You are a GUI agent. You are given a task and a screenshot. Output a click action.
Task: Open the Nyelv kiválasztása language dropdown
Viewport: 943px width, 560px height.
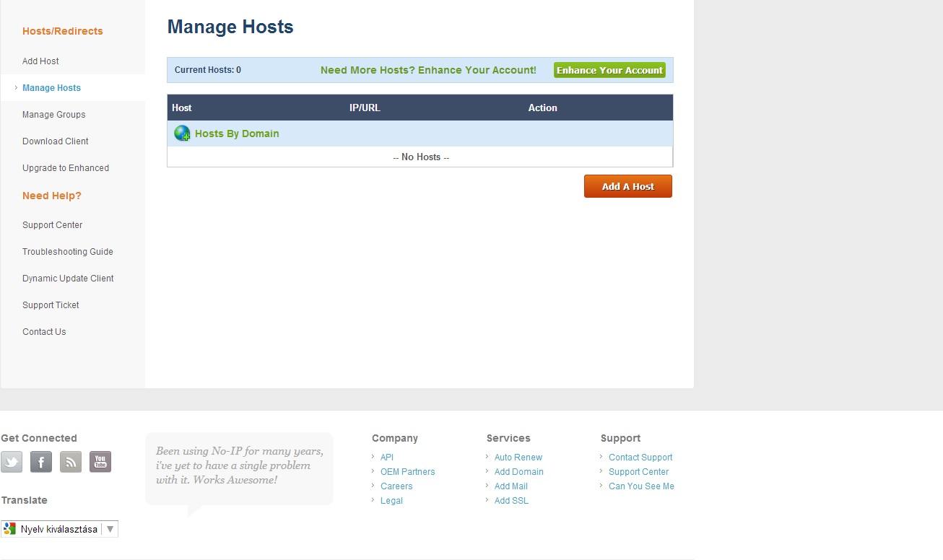point(59,529)
